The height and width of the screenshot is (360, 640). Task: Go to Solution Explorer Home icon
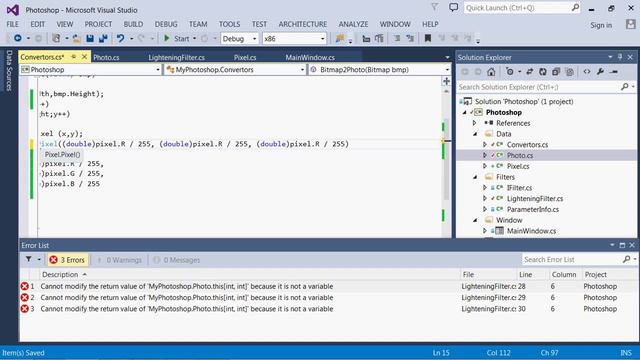(x=491, y=72)
